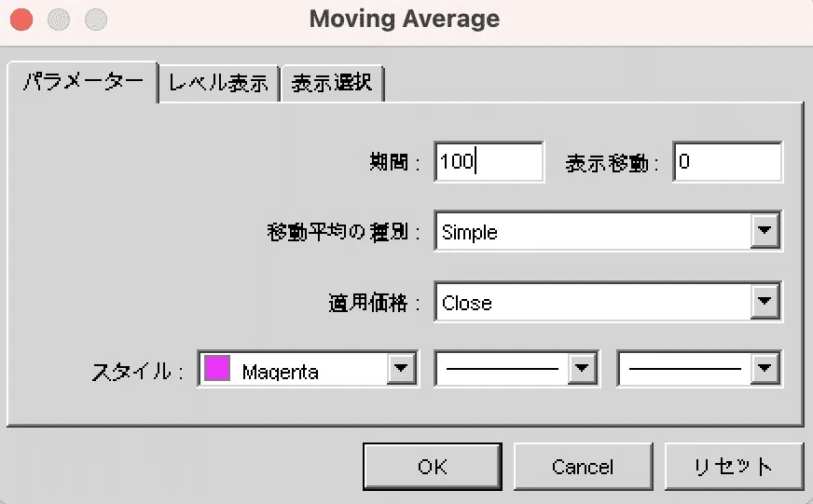Click the magenta color swatch
The height and width of the screenshot is (504, 813).
click(x=217, y=370)
